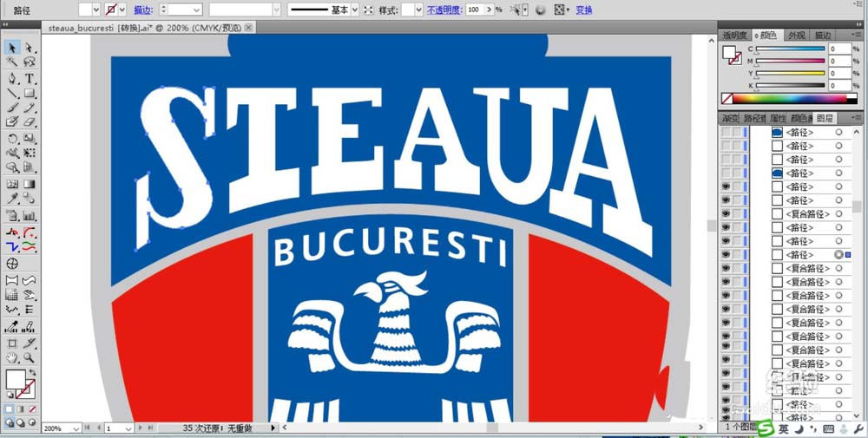Pick the Magic Wand tool
Image resolution: width=868 pixels, height=438 pixels.
tap(12, 62)
